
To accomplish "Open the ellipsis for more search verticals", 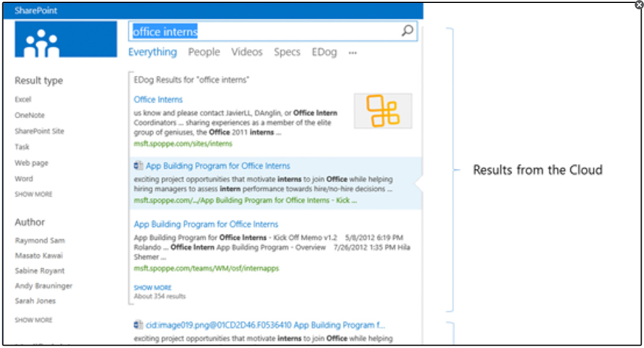I will (x=352, y=53).
